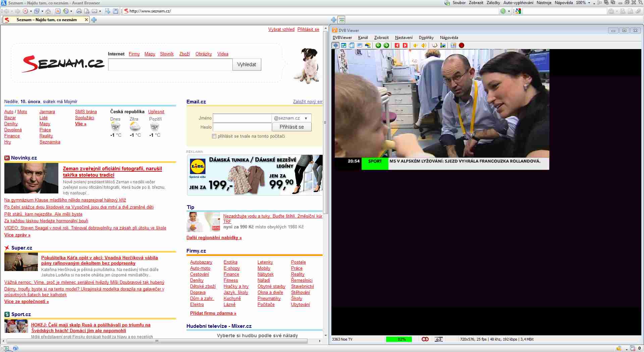Screen dimensions: 644x352
Task: Click the red right arrow in DVB Viewer
Action: pos(405,45)
